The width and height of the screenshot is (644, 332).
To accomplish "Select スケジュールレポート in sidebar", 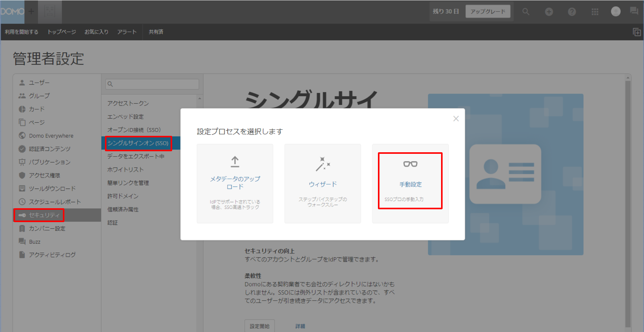I will click(57, 202).
